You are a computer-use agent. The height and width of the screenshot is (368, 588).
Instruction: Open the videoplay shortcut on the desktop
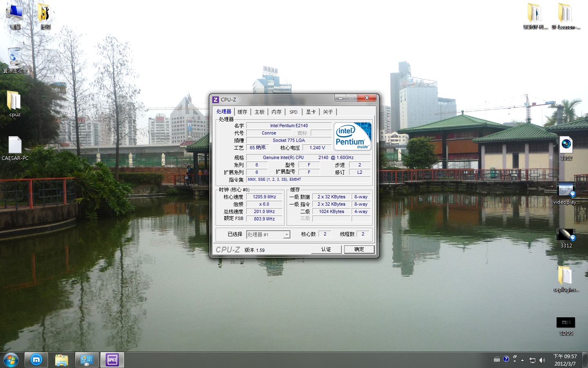(566, 192)
